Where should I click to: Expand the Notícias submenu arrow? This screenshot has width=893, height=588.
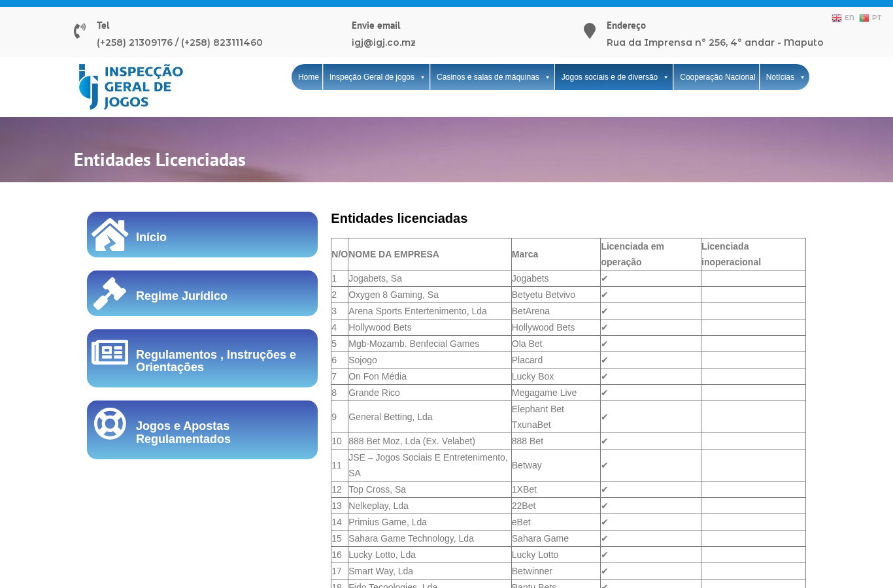[x=802, y=77]
